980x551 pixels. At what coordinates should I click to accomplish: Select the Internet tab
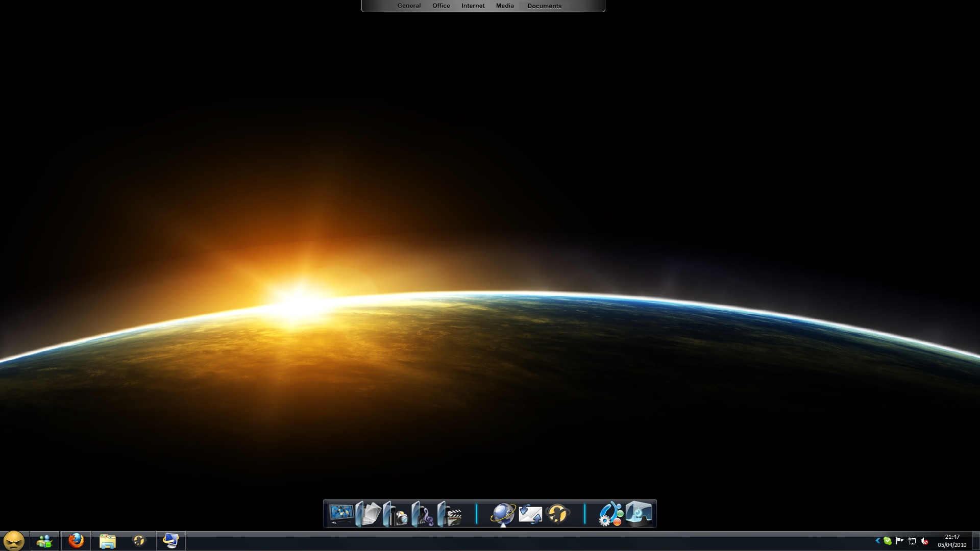473,6
